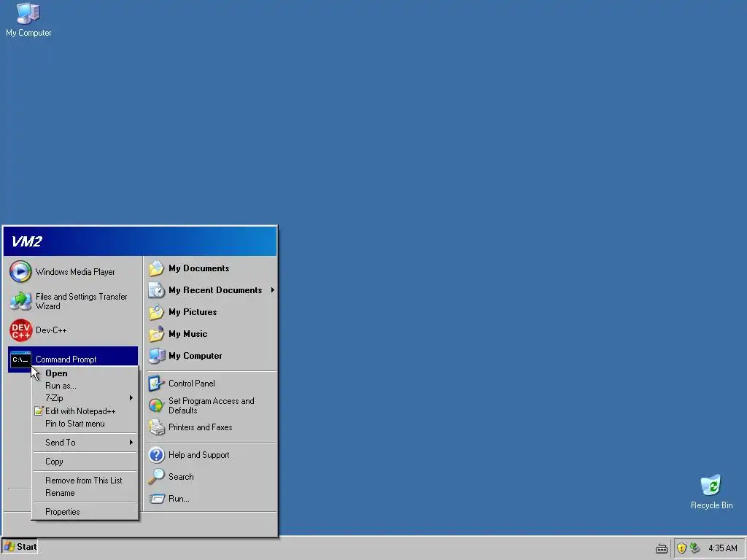
Task: Click the My Music text
Action: coord(187,334)
